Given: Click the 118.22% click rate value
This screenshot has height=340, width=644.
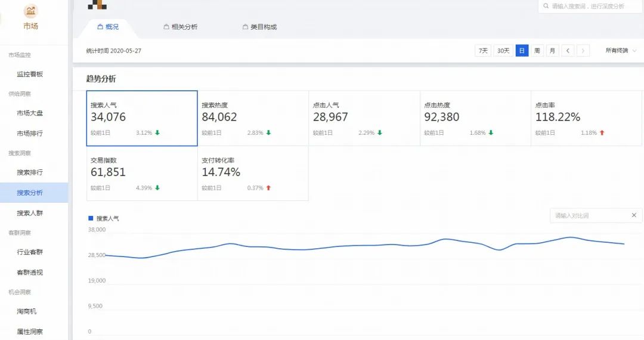Looking at the screenshot, I should (558, 117).
